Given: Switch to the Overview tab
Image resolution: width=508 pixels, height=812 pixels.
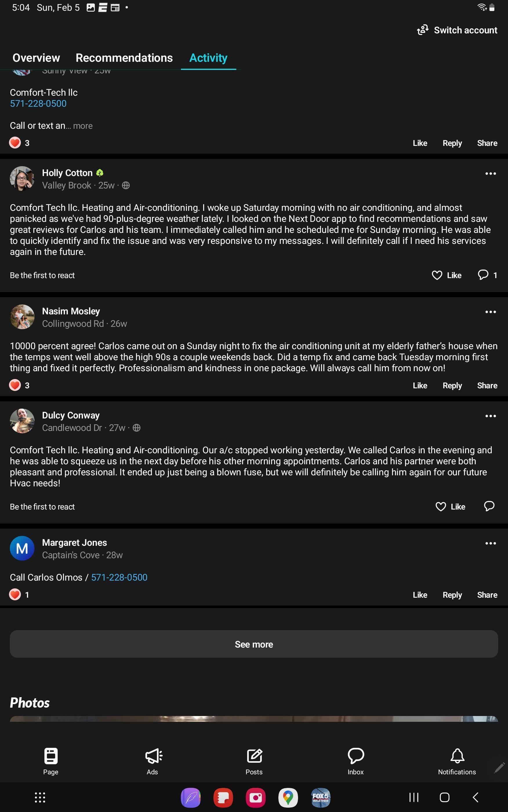Looking at the screenshot, I should point(36,58).
